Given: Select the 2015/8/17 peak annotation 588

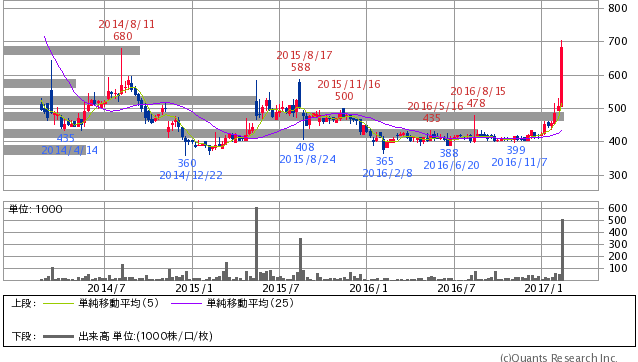Looking at the screenshot, I should coord(301,67).
